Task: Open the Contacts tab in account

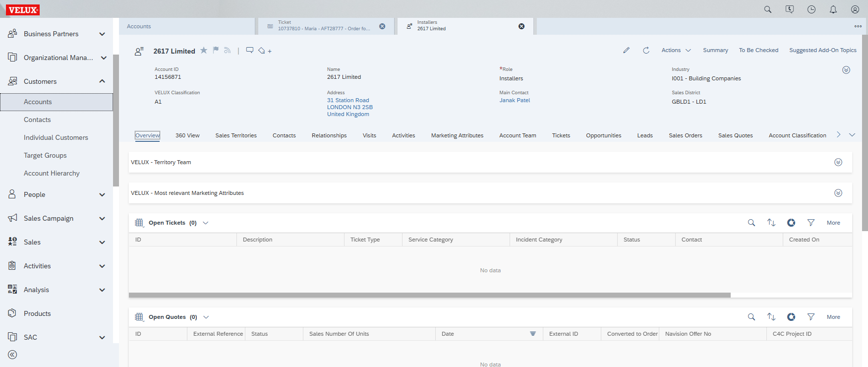Action: click(x=284, y=135)
